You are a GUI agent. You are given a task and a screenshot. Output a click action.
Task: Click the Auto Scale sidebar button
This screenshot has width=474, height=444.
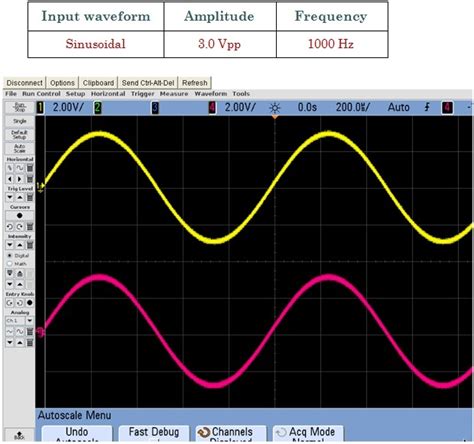(x=20, y=148)
